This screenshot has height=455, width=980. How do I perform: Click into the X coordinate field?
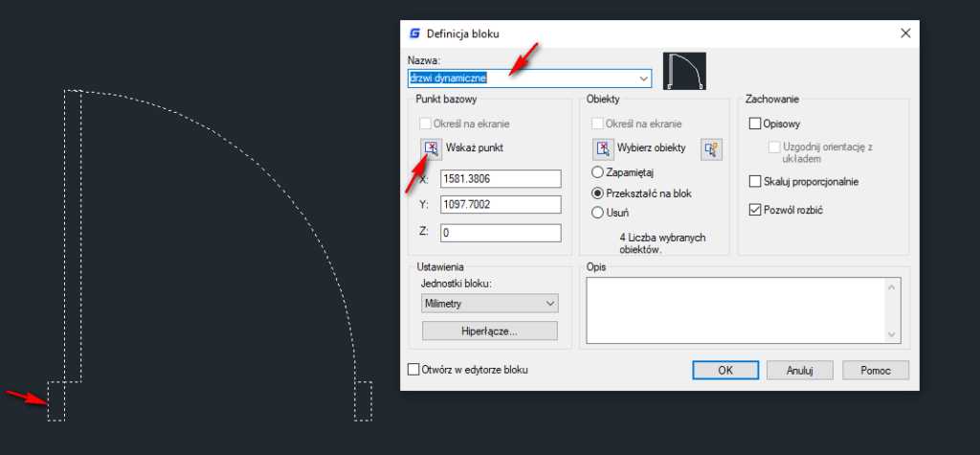(x=500, y=179)
